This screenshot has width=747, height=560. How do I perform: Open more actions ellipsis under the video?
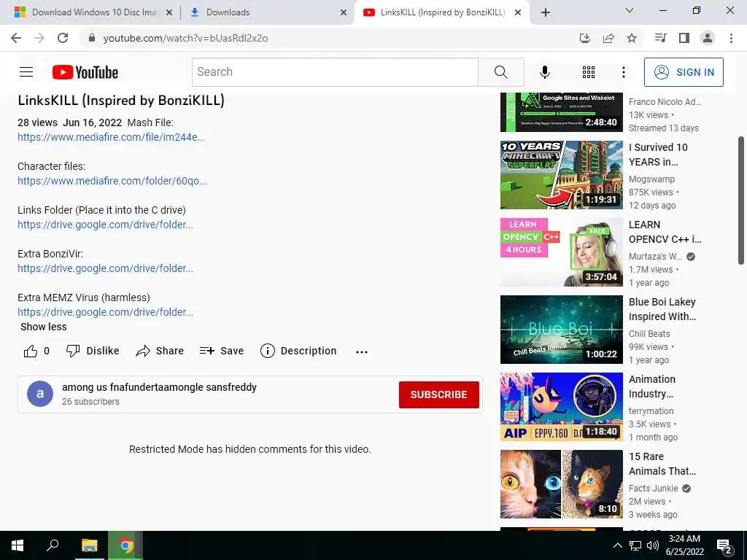[x=362, y=352]
